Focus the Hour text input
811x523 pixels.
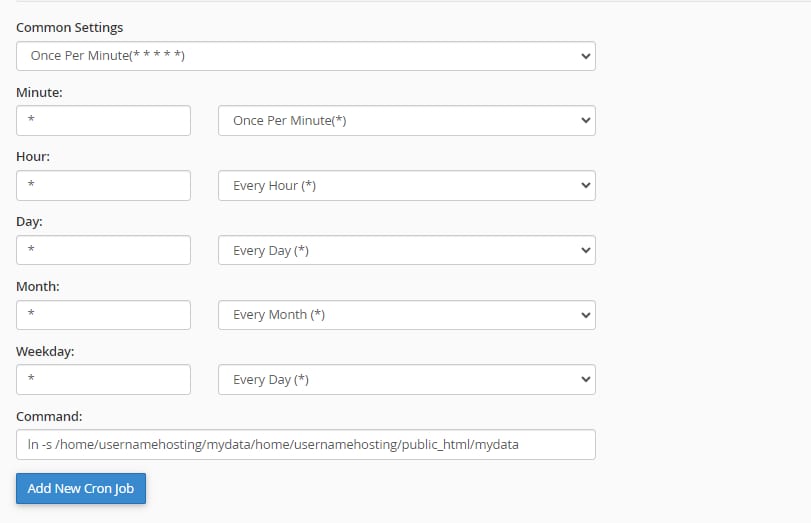point(103,186)
